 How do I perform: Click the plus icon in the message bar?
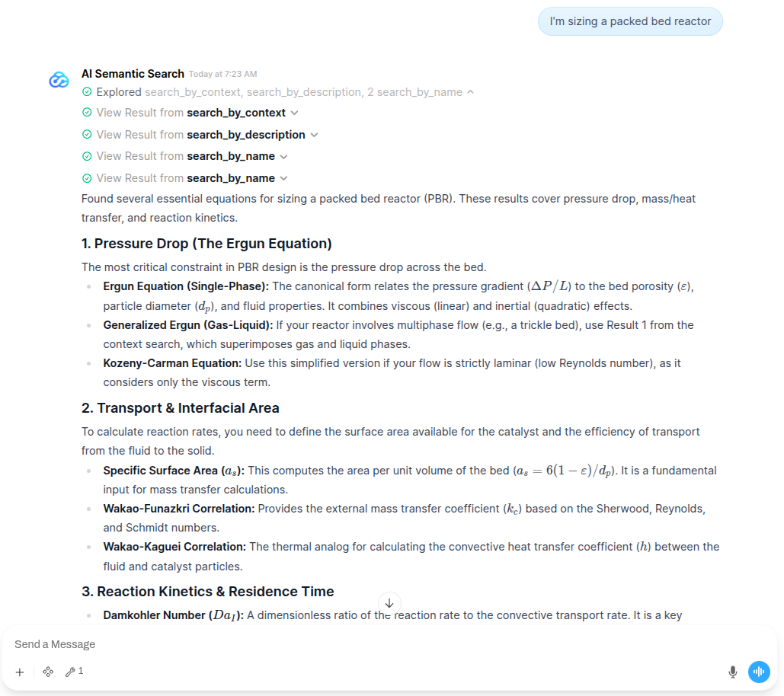20,672
